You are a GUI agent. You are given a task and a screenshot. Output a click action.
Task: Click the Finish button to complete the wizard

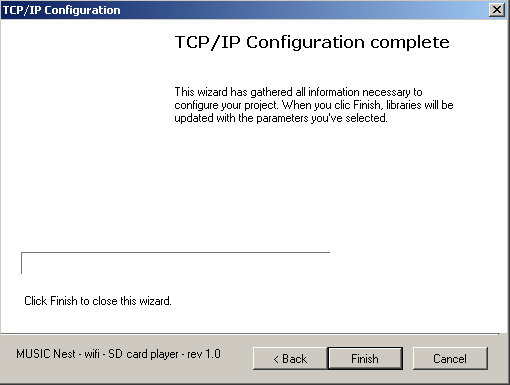(365, 358)
